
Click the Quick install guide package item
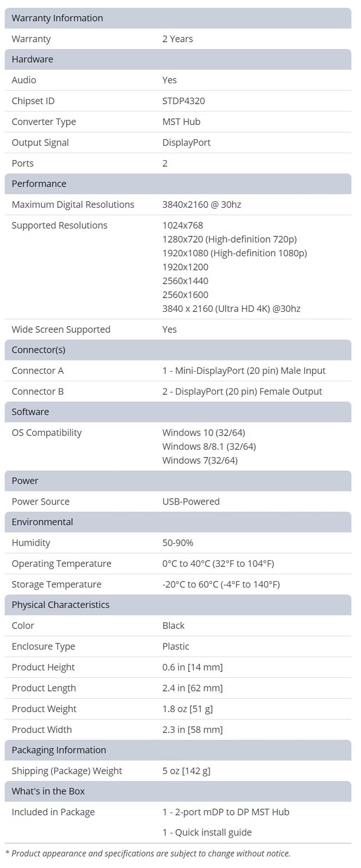(207, 832)
